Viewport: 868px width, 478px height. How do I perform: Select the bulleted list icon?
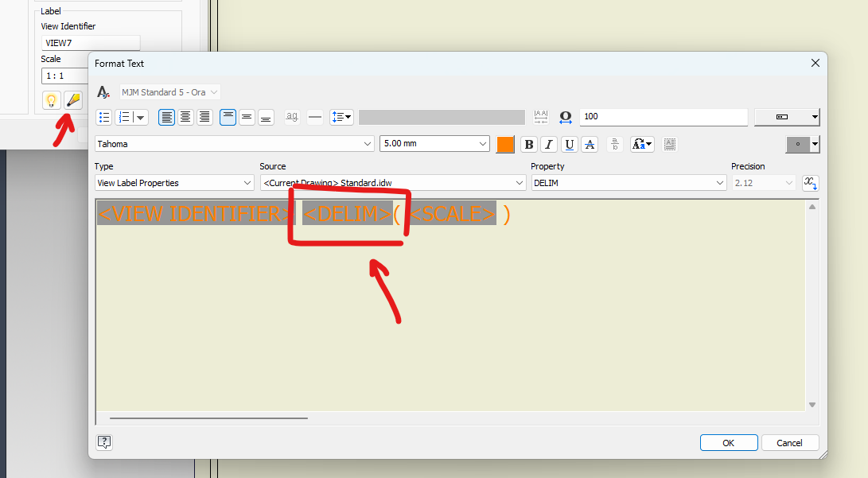coord(103,117)
